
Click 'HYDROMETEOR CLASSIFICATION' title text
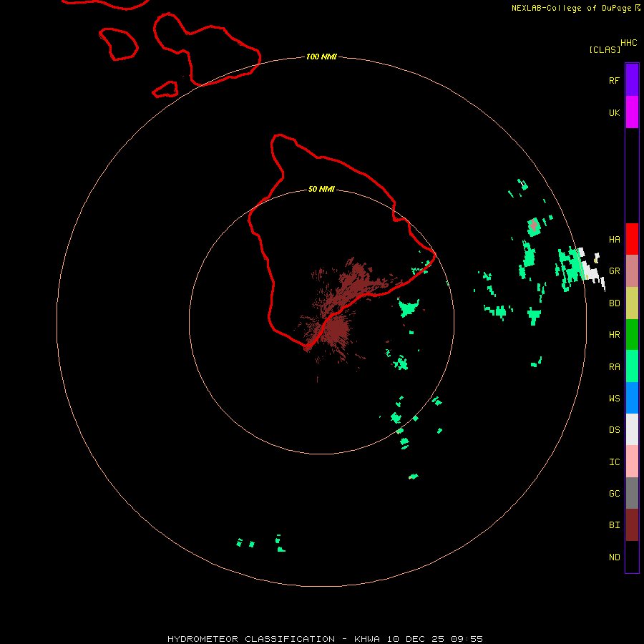coord(251,639)
